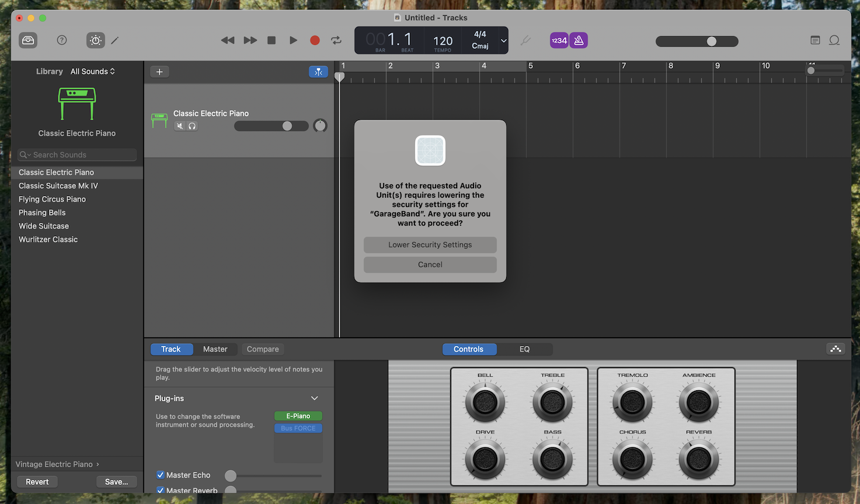Click the Save... button
The height and width of the screenshot is (504, 860).
[x=117, y=482]
